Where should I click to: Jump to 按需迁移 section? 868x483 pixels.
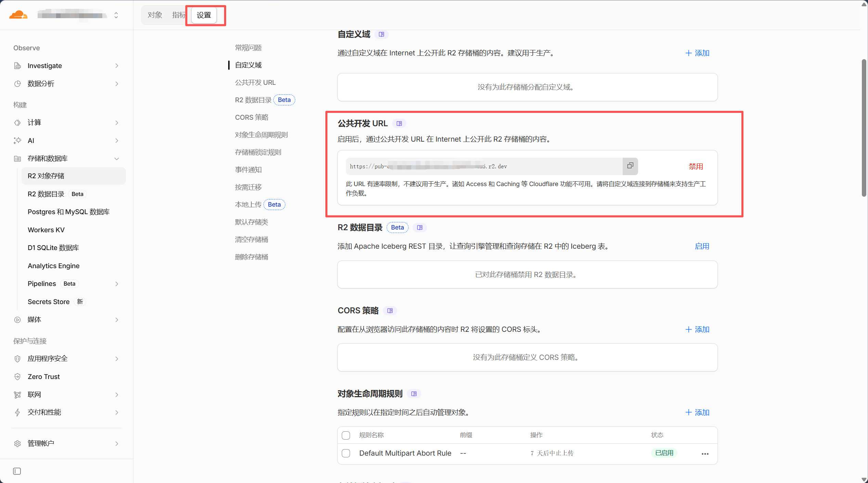click(248, 187)
